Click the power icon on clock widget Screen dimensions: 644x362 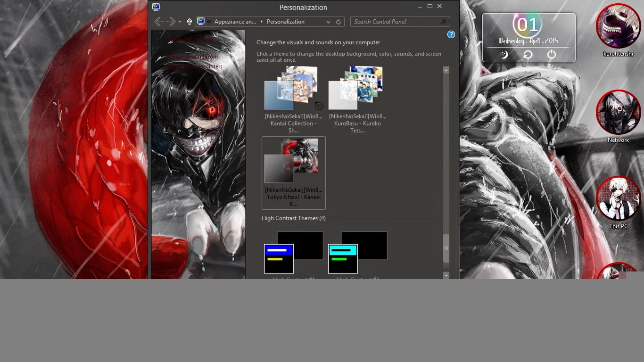tap(552, 55)
